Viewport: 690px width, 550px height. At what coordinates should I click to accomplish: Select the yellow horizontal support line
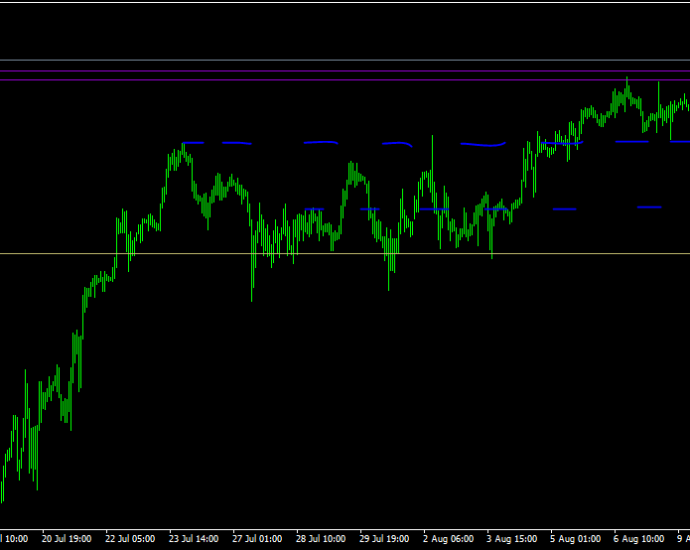[345, 253]
